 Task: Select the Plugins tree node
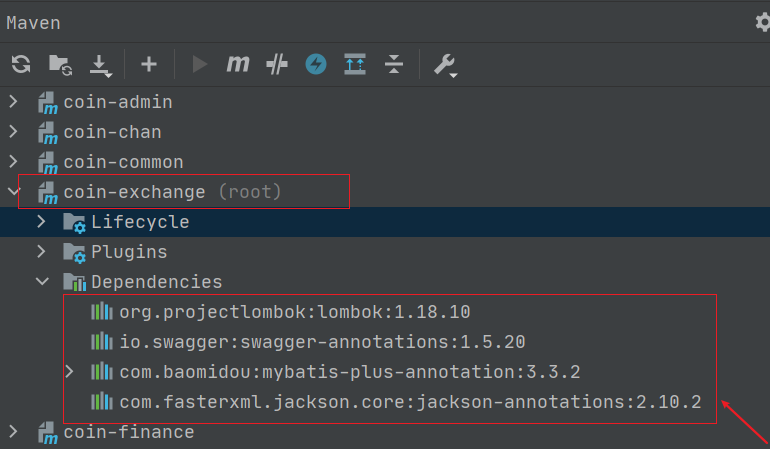coord(129,252)
